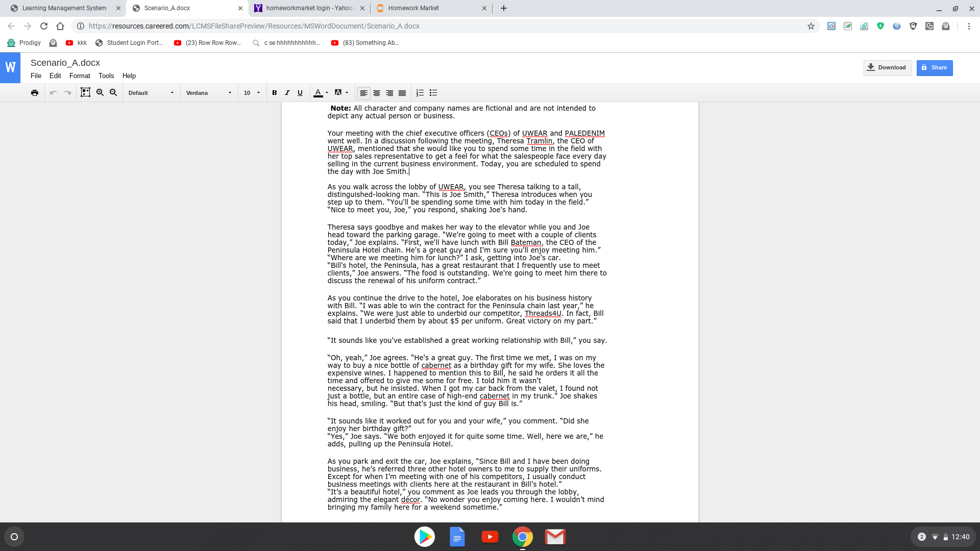Open Student Login Port bookmark
Image resolution: width=980 pixels, height=551 pixels.
[129, 43]
